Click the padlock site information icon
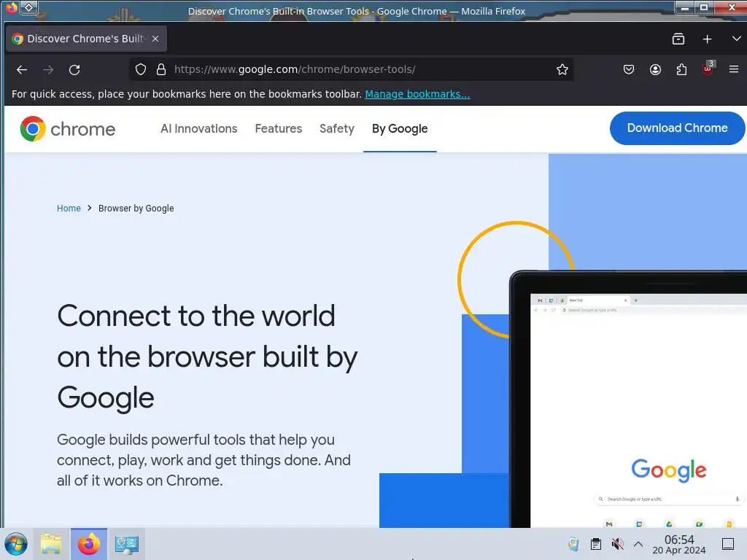 (161, 69)
